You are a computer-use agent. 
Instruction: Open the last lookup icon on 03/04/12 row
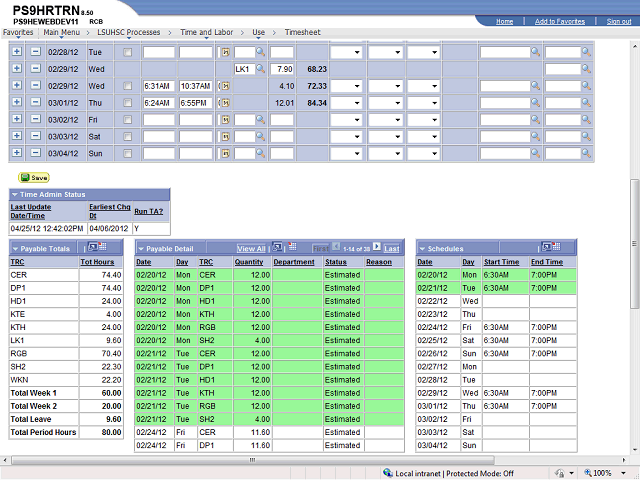click(586, 153)
